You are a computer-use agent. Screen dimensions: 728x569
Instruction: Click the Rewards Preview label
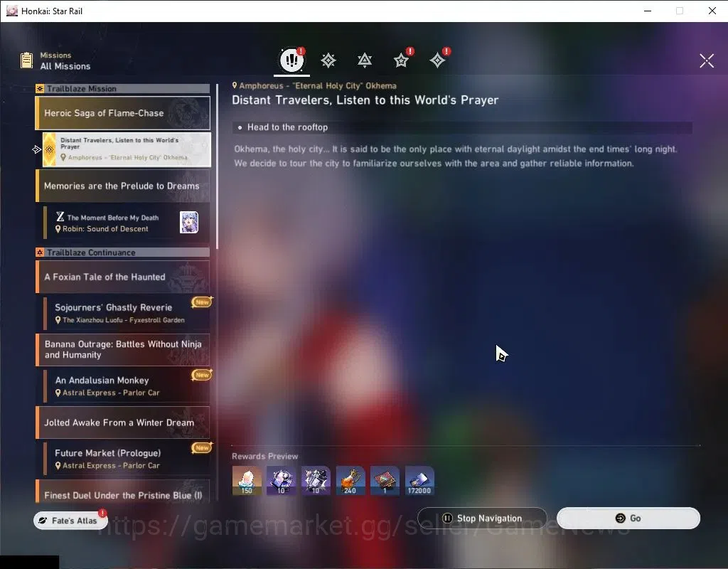[264, 456]
